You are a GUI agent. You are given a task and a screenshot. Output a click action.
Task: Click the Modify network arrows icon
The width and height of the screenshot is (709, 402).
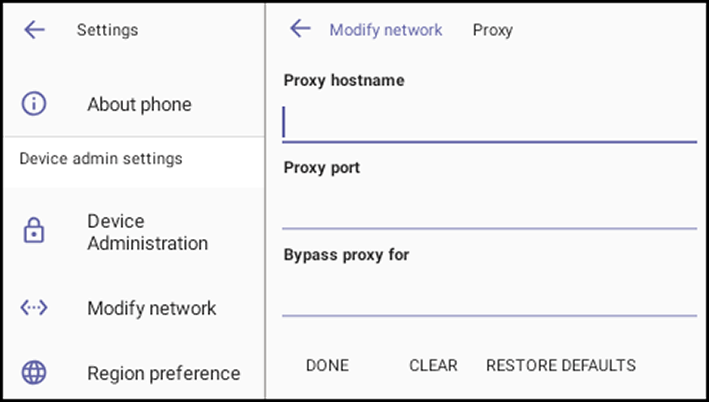pos(34,308)
